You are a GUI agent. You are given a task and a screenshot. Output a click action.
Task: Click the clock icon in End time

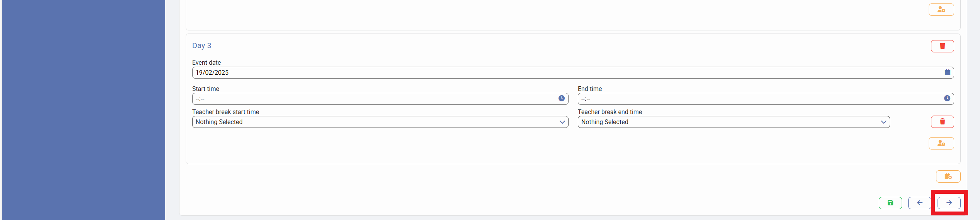coord(947,99)
